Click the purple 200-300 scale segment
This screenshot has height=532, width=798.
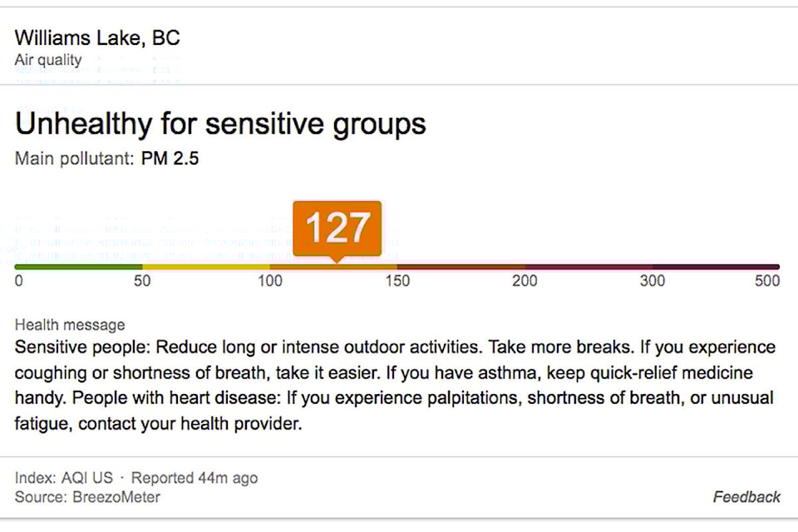[x=589, y=267]
